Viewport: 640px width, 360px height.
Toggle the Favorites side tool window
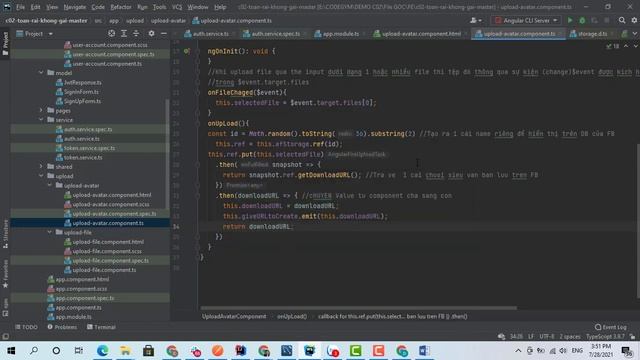pos(5,273)
